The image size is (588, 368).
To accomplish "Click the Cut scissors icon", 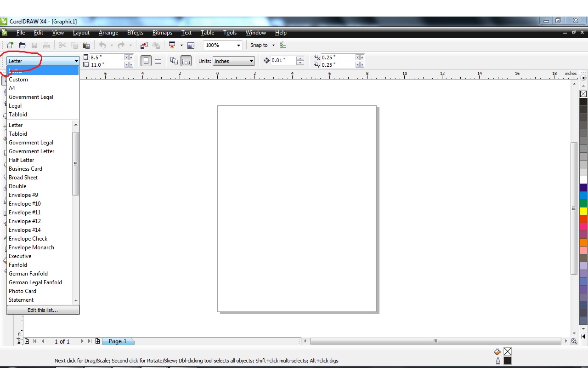I will click(62, 45).
